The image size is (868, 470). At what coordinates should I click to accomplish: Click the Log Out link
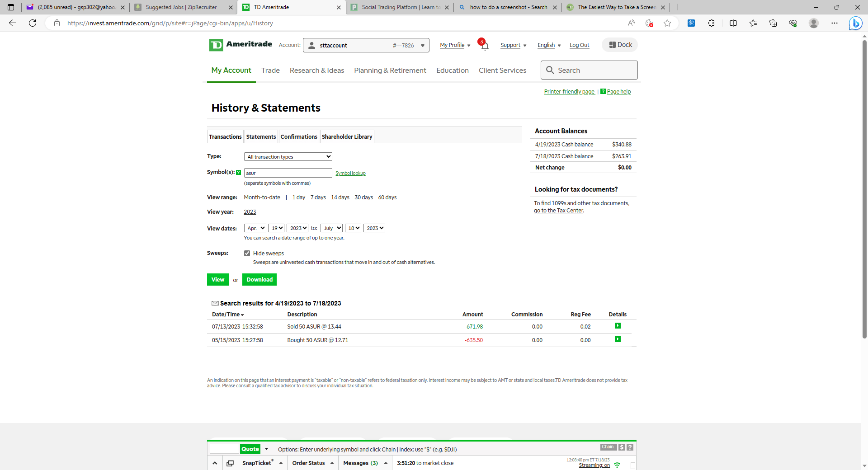point(580,45)
